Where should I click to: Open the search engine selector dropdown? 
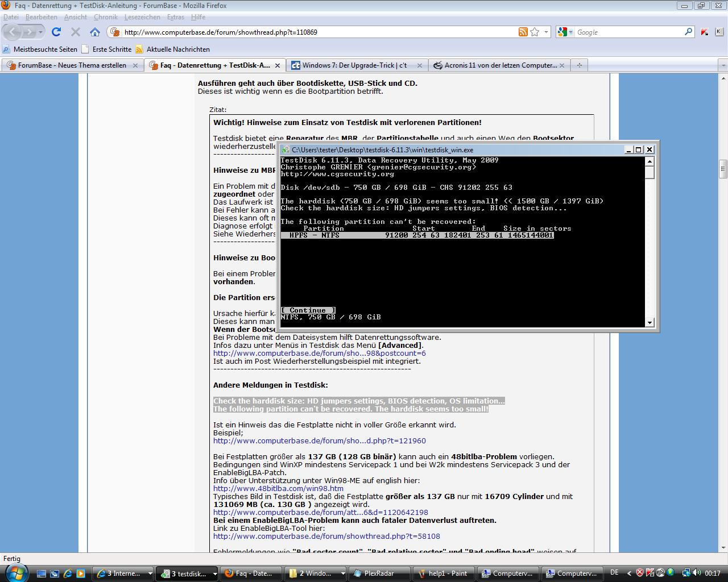point(570,32)
